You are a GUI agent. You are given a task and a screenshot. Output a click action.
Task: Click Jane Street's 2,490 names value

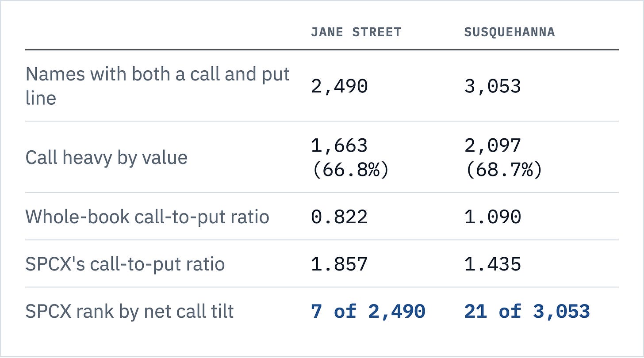click(339, 86)
